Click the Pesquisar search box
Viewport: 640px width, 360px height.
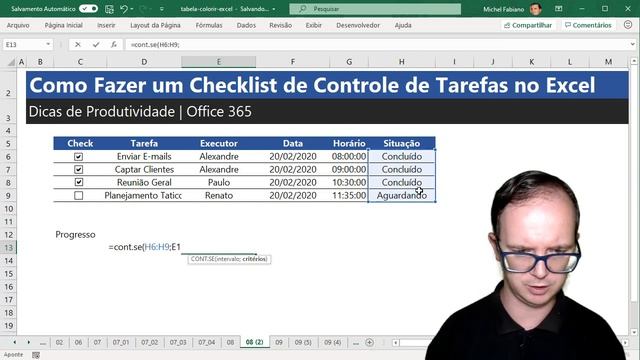(x=375, y=9)
